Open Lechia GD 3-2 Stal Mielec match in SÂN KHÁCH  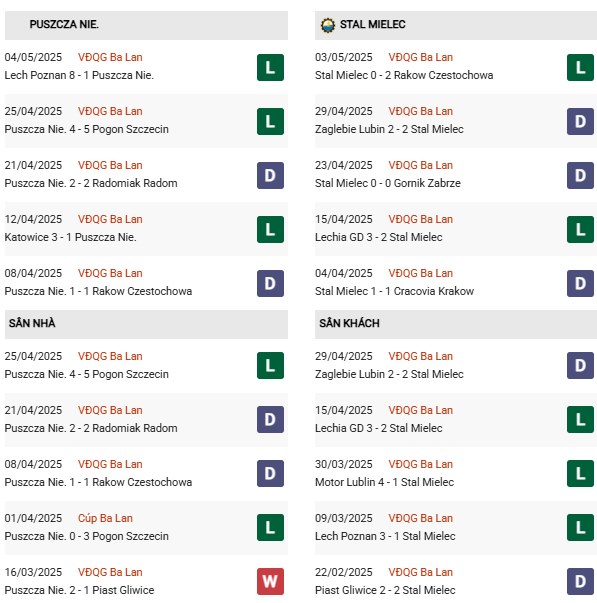(379, 428)
